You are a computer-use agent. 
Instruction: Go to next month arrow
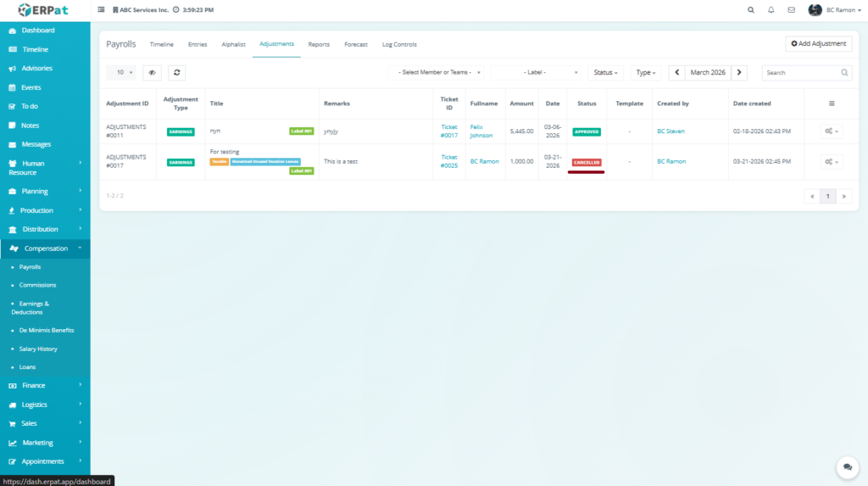tap(739, 73)
